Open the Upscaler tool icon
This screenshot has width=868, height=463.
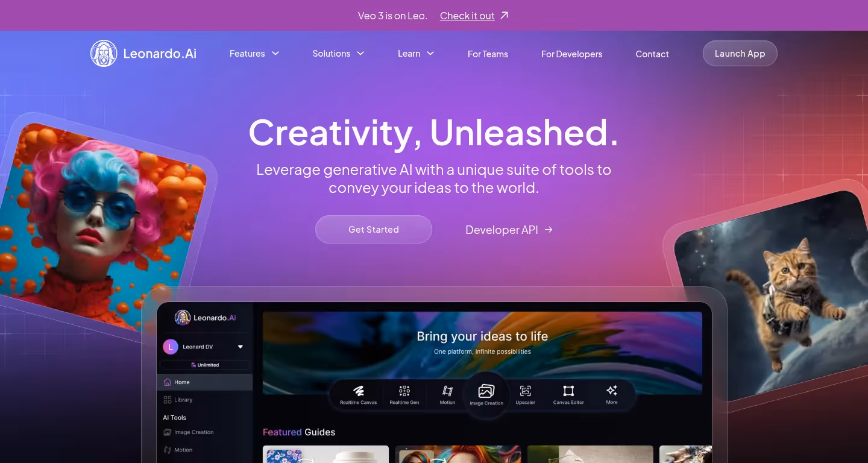pos(526,391)
